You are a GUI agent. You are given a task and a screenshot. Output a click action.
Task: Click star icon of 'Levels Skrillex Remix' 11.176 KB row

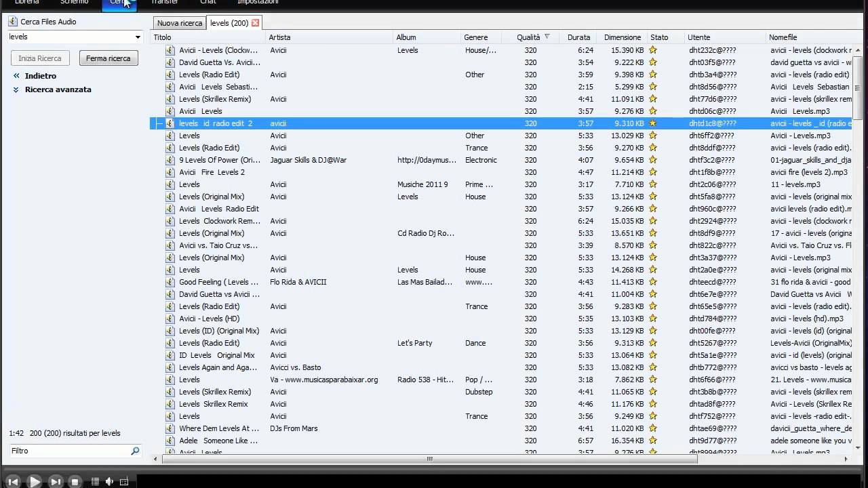(653, 404)
